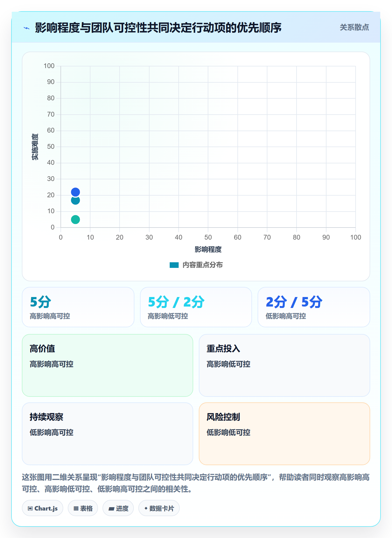Click the diamond icon in 数据卡片 chip
This screenshot has width=392, height=538.
pos(146,508)
